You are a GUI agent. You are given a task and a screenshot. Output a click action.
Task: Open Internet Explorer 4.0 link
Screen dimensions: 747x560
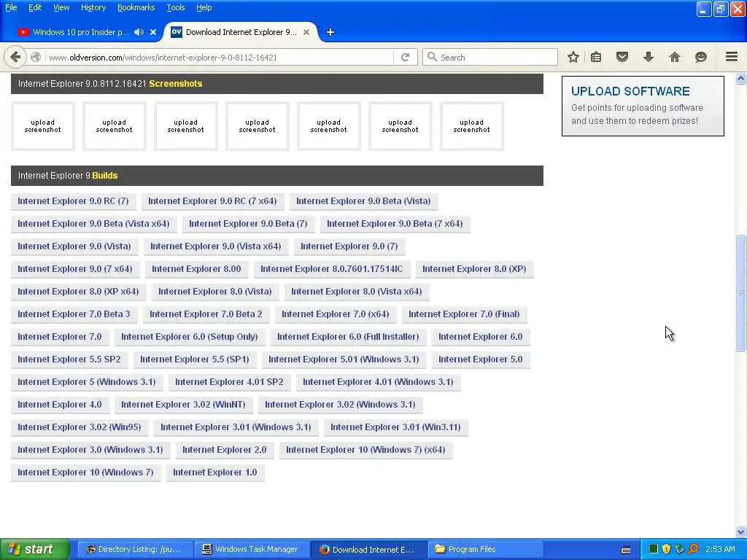[60, 405]
